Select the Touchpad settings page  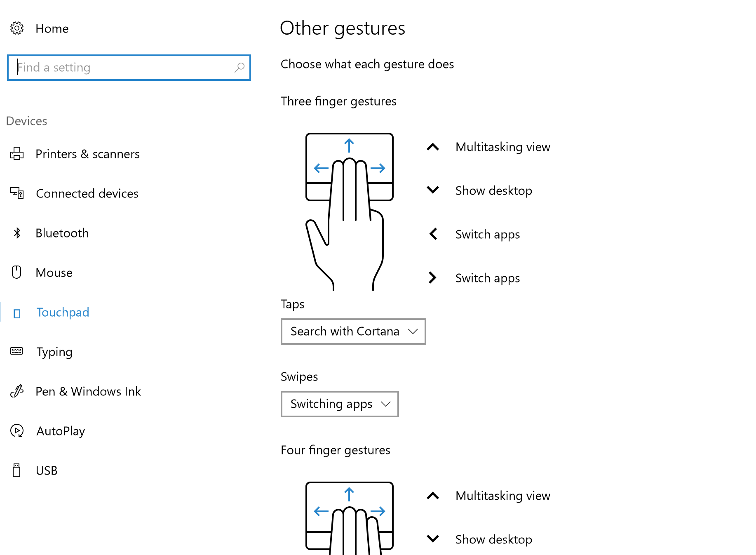tap(63, 312)
